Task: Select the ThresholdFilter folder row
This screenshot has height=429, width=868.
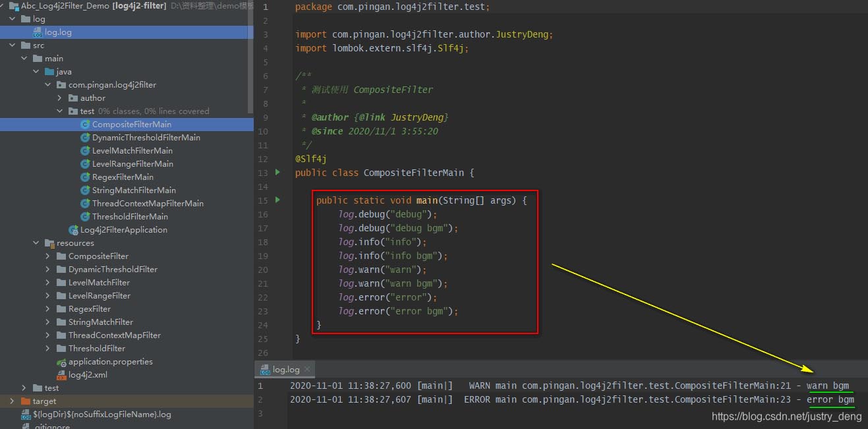Action: click(127, 349)
